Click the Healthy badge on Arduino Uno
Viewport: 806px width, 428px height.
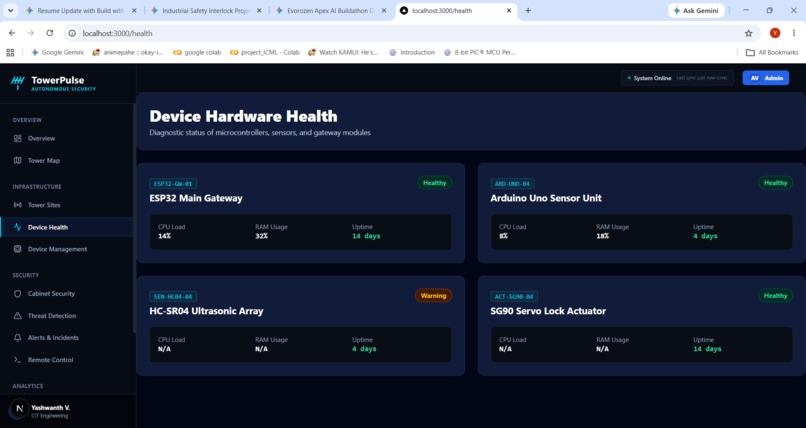[x=775, y=183]
